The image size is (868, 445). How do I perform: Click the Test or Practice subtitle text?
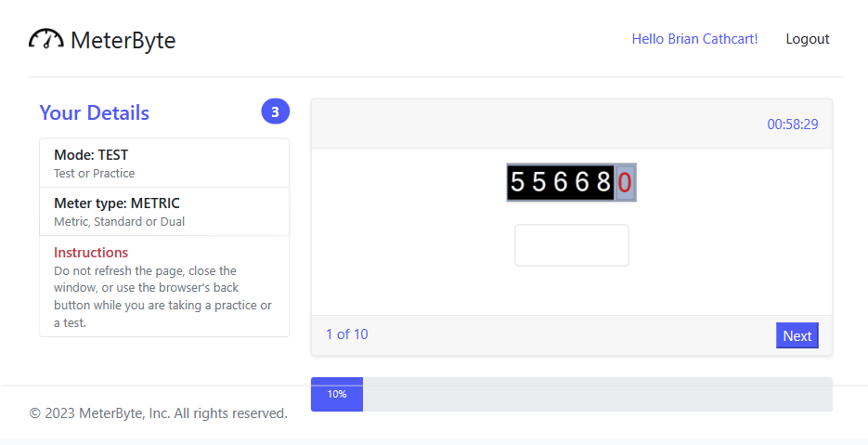coord(94,174)
